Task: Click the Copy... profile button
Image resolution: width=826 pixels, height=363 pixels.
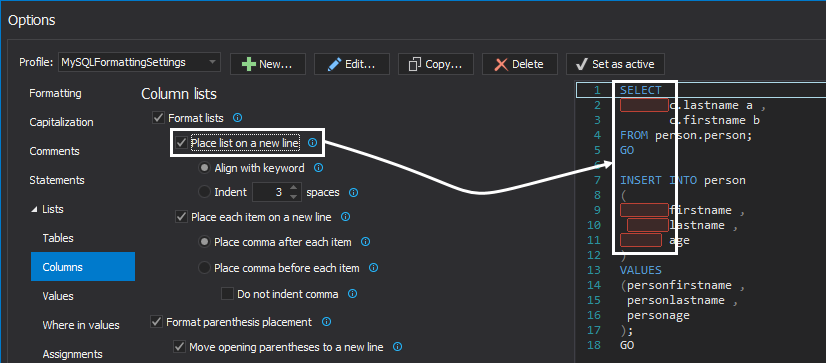Action: pos(436,64)
